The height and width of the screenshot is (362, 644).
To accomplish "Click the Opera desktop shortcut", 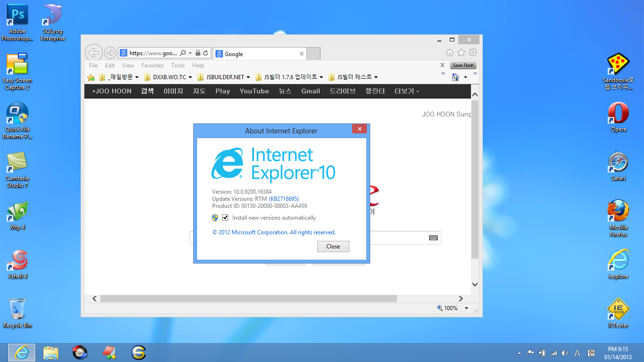I will coord(618,116).
